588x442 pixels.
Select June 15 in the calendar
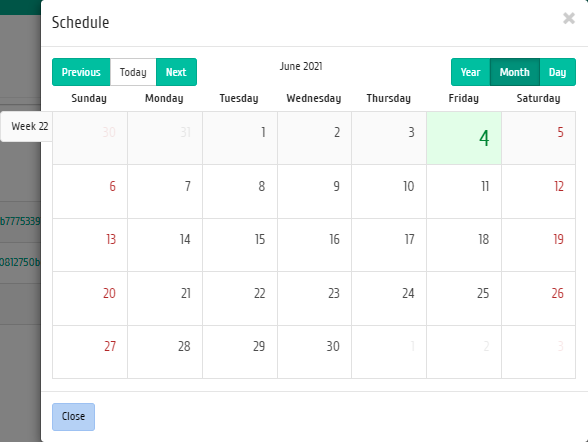tap(240, 245)
